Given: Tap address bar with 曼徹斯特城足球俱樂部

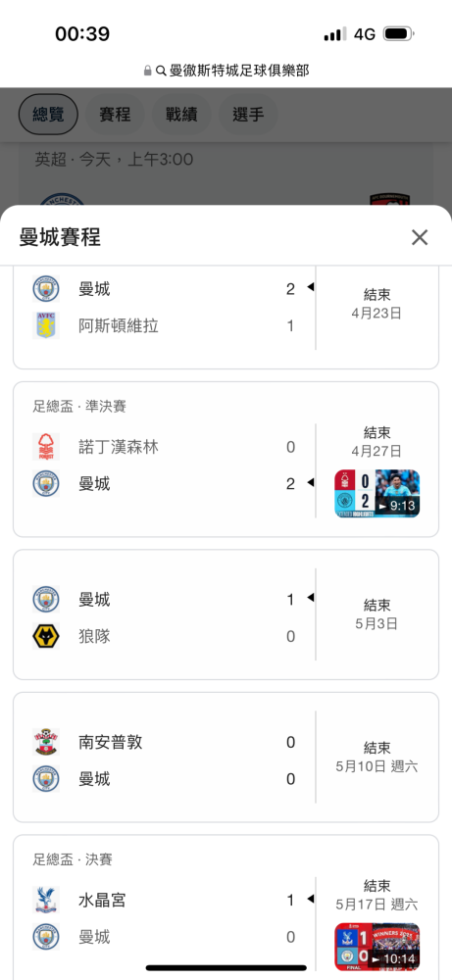Looking at the screenshot, I should (226, 71).
